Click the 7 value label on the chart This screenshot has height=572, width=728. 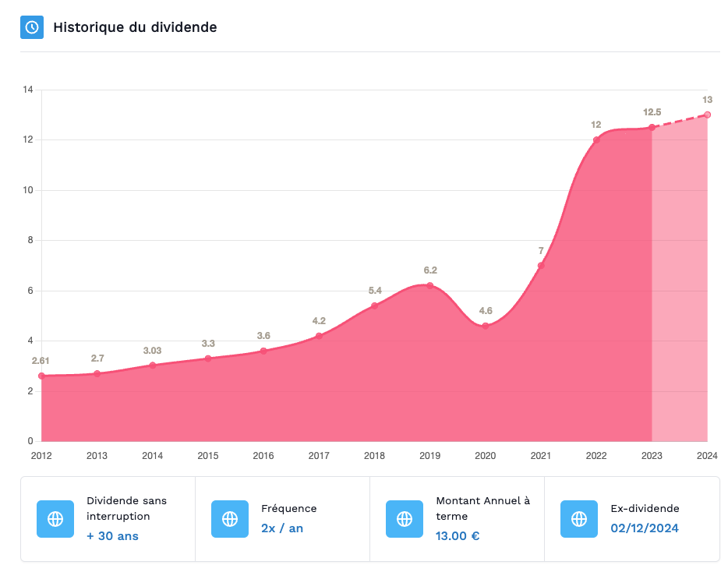click(541, 251)
